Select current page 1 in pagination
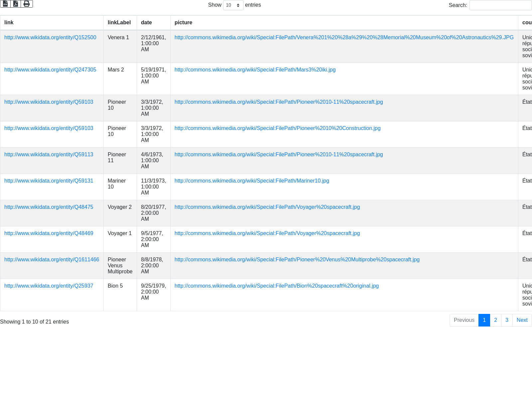The image size is (532, 399). coord(484,320)
